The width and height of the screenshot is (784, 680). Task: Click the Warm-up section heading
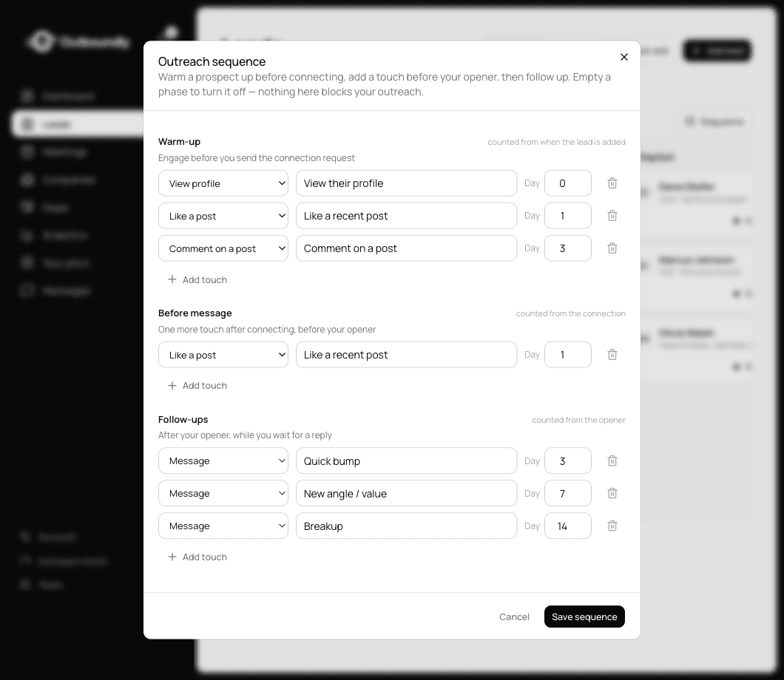point(179,142)
